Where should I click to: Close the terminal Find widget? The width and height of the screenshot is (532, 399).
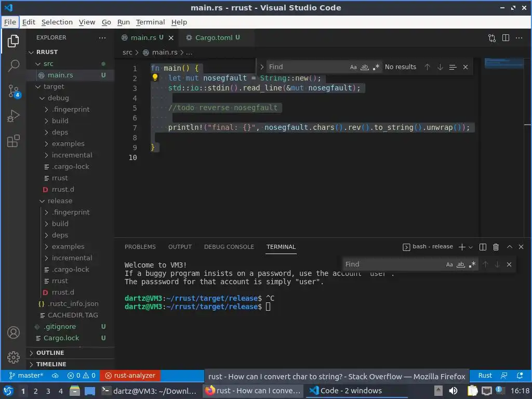tap(509, 264)
